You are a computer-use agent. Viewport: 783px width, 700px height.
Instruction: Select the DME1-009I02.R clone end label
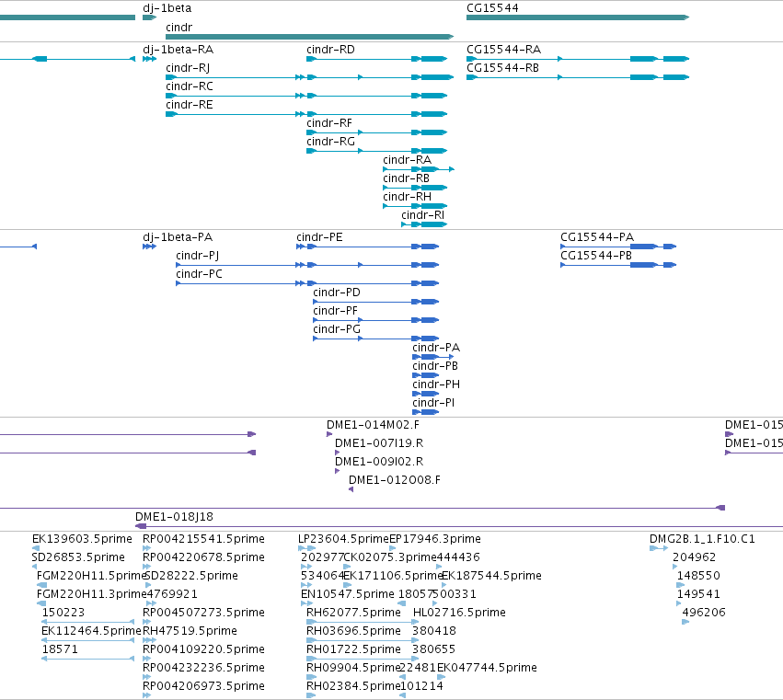pyautogui.click(x=379, y=462)
